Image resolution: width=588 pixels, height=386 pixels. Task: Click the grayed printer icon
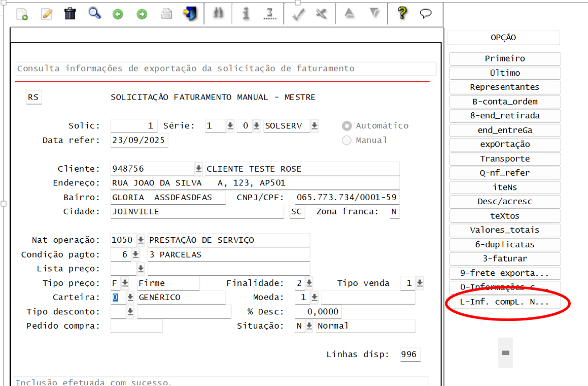point(166,14)
